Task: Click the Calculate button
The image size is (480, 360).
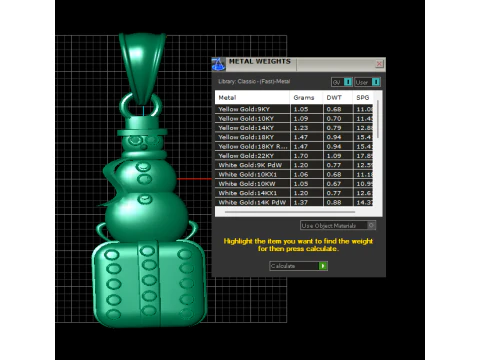Action: (299, 266)
